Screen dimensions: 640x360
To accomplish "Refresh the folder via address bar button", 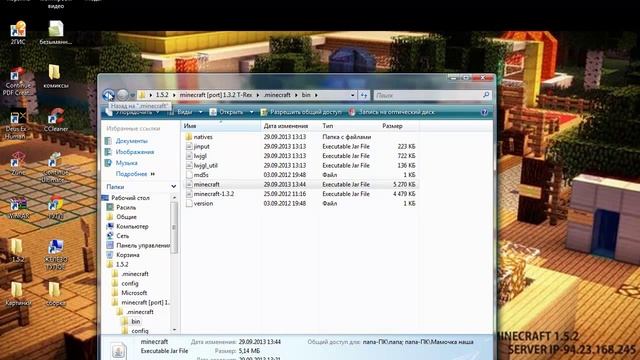I will click(x=364, y=95).
